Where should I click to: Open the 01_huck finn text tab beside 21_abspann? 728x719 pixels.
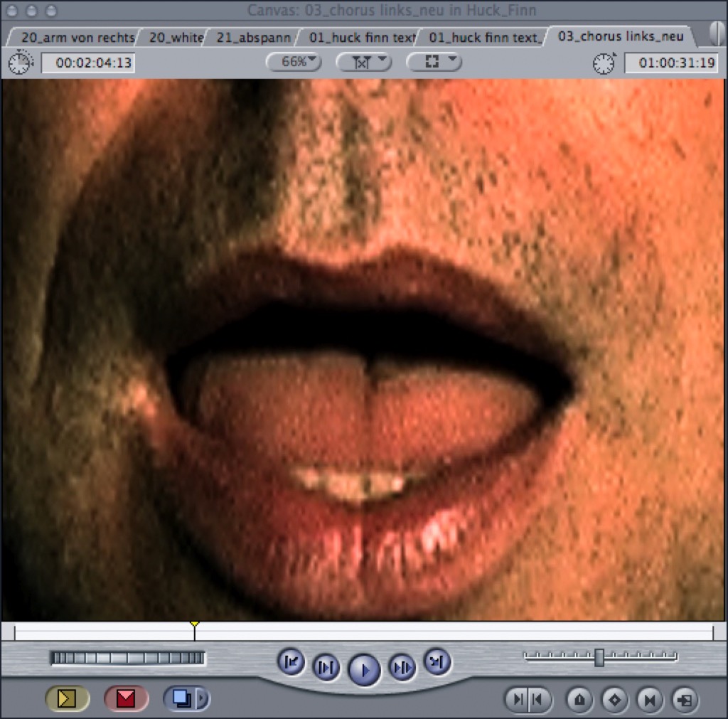360,37
